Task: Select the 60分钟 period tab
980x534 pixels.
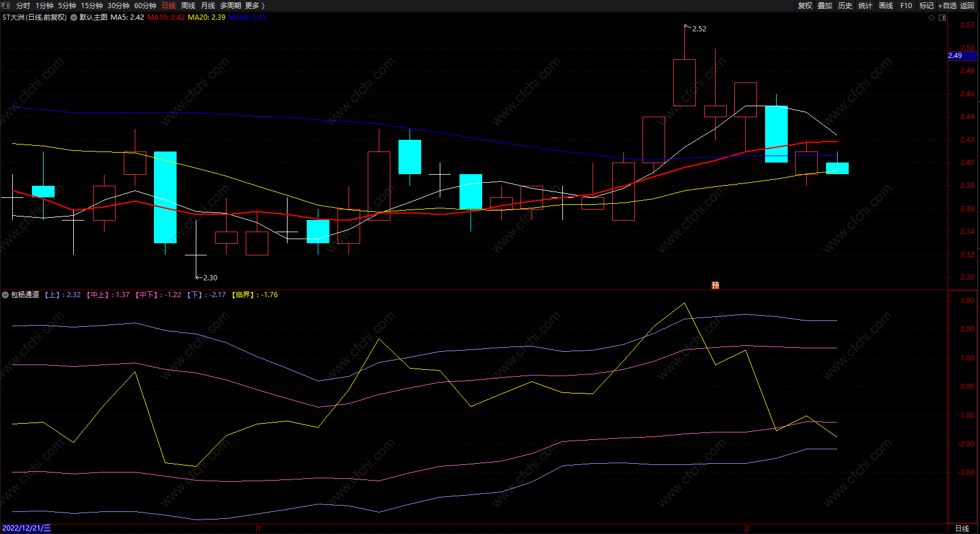Action: (145, 5)
